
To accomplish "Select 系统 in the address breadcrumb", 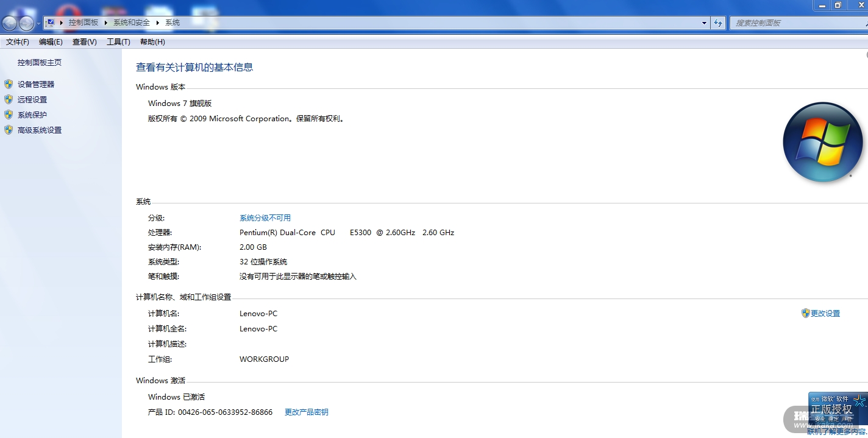I will [173, 23].
